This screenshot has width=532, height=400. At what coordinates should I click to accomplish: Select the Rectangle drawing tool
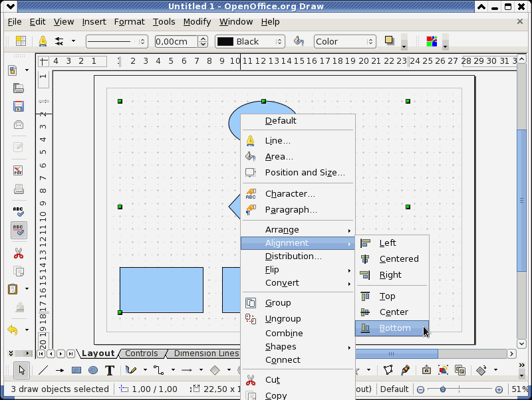tap(76, 370)
